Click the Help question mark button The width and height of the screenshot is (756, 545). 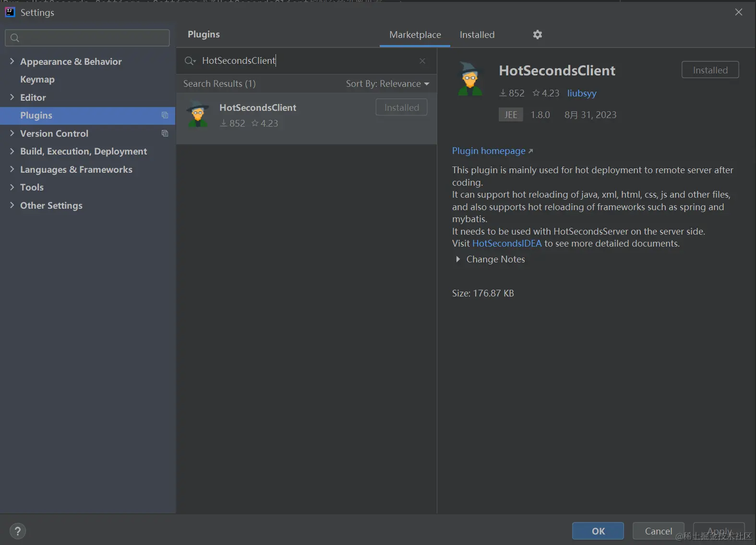(x=18, y=531)
